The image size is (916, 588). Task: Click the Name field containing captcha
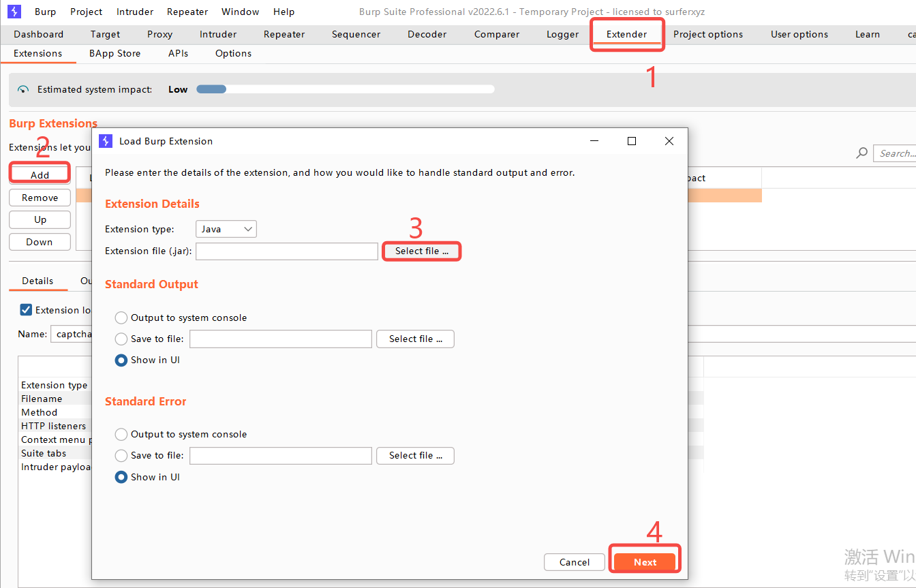click(x=72, y=334)
